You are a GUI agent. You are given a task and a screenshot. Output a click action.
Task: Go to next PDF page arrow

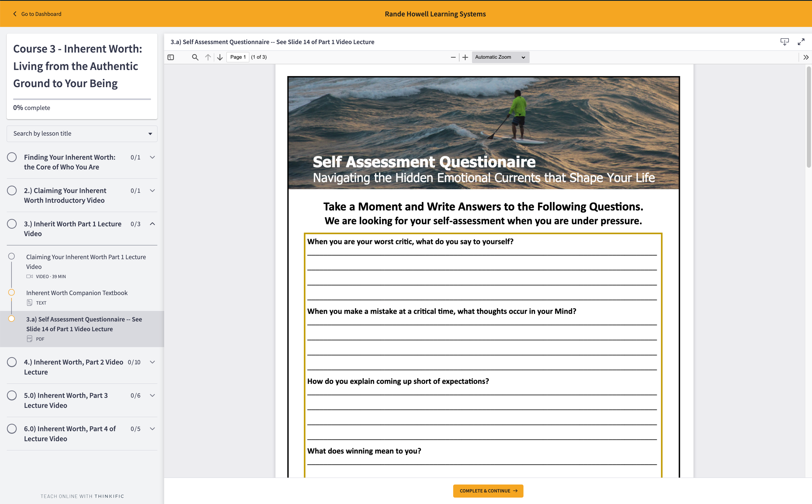coord(220,57)
